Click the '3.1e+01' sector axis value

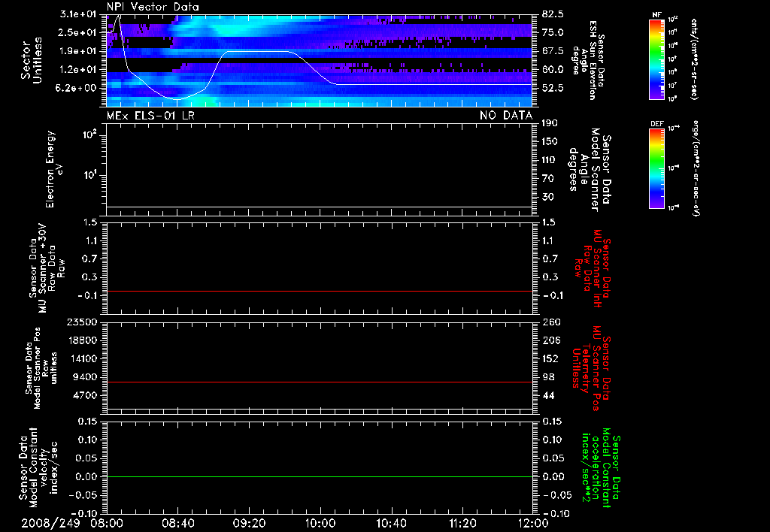[78, 14]
